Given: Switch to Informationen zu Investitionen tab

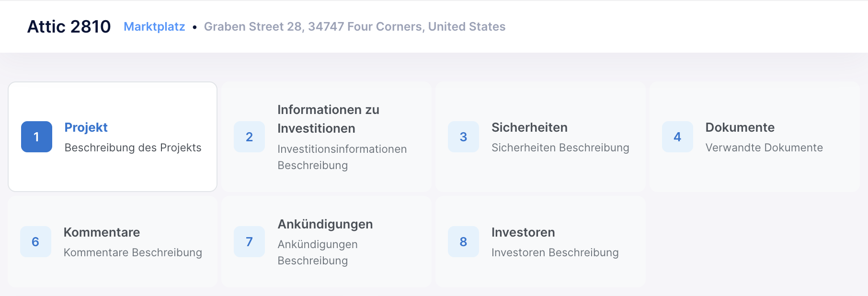Looking at the screenshot, I should click(x=329, y=119).
